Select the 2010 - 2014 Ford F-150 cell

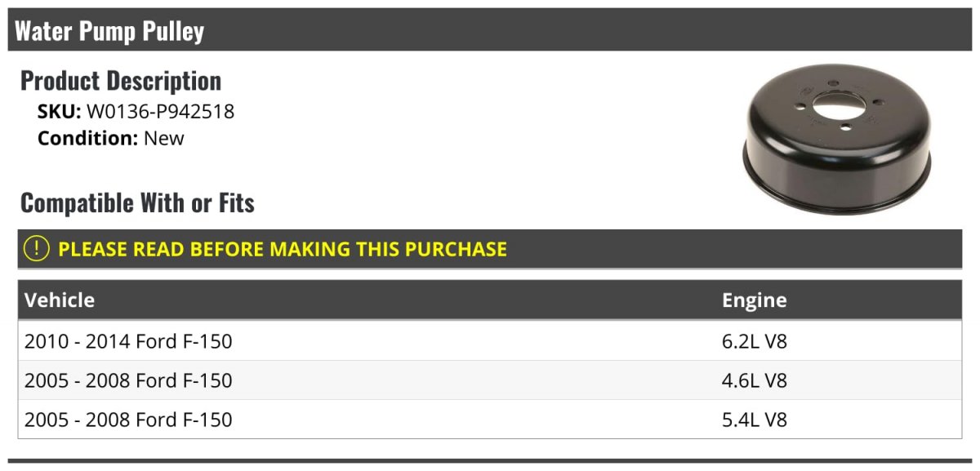(128, 341)
